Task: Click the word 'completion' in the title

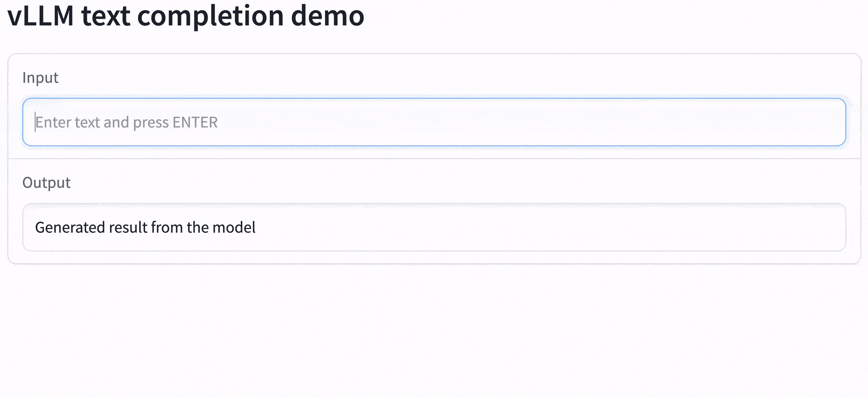Action: coord(210,16)
